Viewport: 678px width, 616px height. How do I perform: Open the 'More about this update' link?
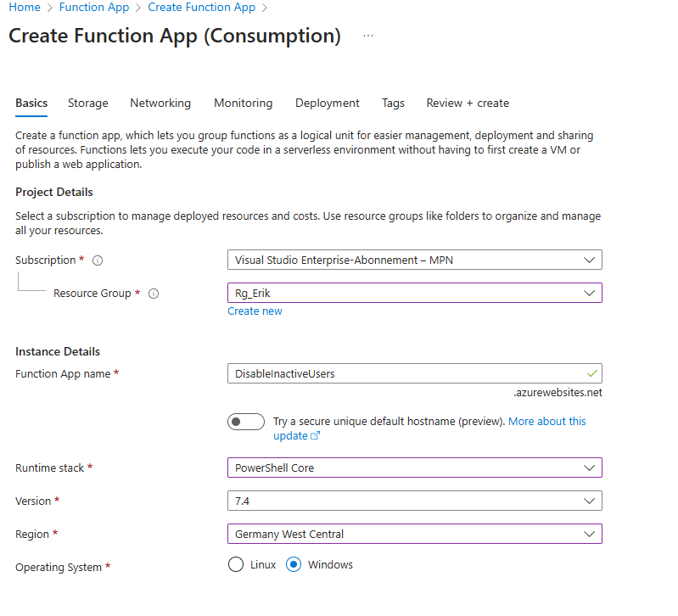[x=546, y=422]
